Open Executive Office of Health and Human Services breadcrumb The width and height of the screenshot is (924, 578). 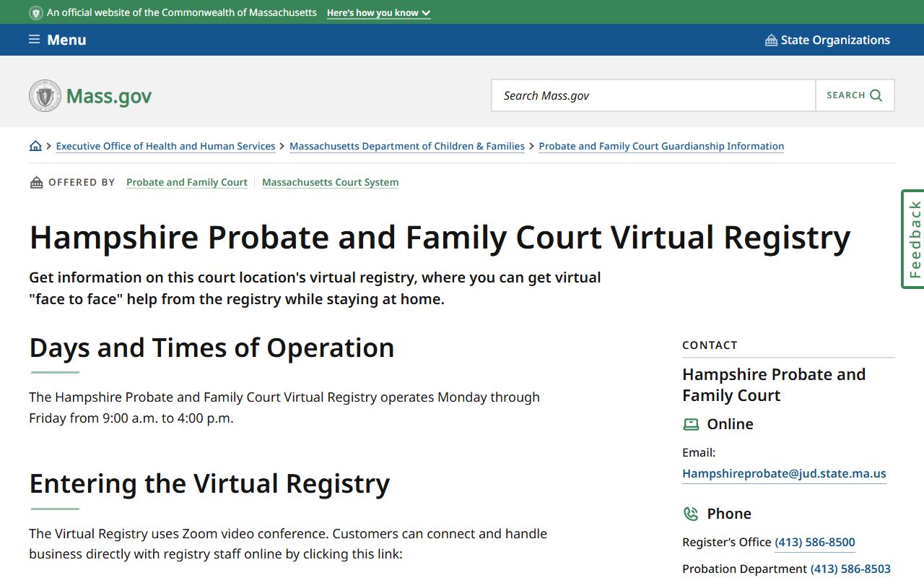[x=165, y=146]
